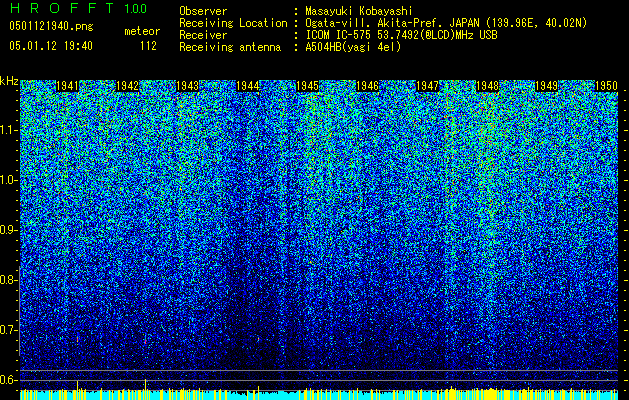Click the 1949 time marker
This screenshot has height=400, width=629.
point(547,86)
